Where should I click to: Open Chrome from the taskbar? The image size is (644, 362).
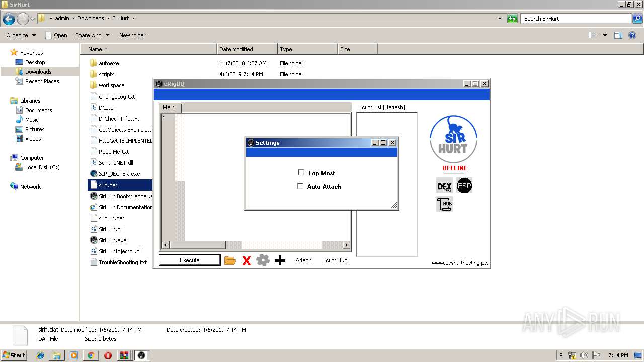click(91, 355)
